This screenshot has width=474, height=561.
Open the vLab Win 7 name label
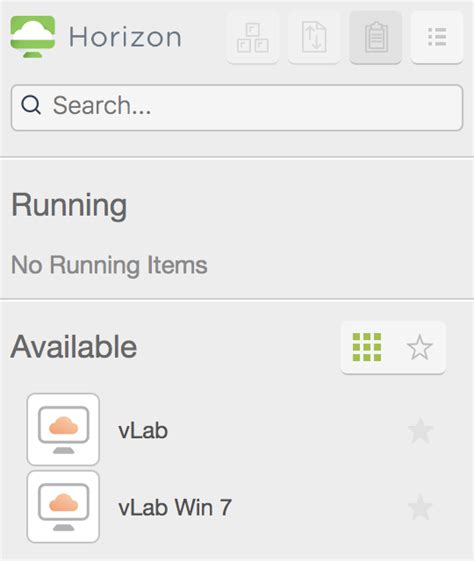[x=175, y=507]
